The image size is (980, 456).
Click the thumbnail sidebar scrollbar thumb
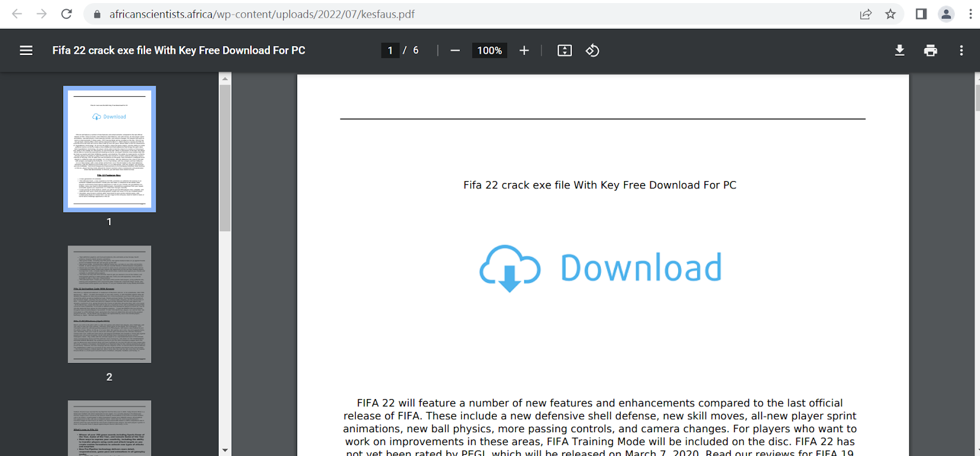tap(225, 158)
